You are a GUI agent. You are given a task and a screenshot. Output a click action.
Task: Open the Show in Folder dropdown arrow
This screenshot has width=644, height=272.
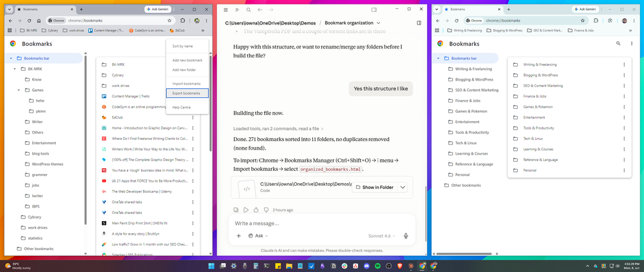click(x=403, y=188)
